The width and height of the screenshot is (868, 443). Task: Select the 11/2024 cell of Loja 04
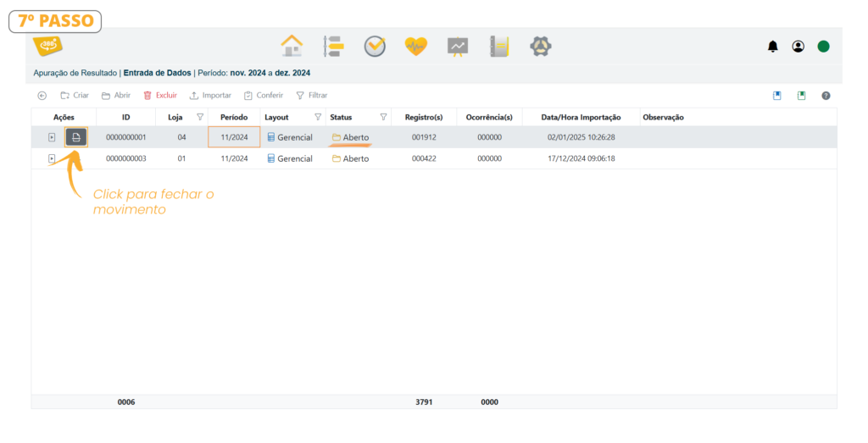[234, 137]
